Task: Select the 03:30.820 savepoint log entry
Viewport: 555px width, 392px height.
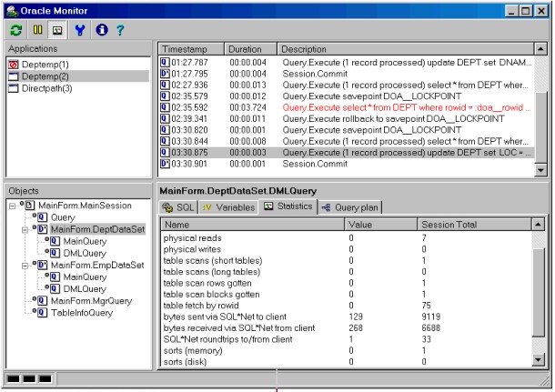Action: [x=347, y=130]
